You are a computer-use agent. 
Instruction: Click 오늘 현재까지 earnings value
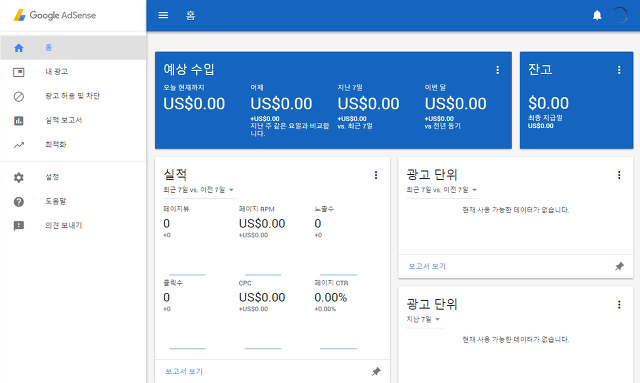(x=194, y=104)
